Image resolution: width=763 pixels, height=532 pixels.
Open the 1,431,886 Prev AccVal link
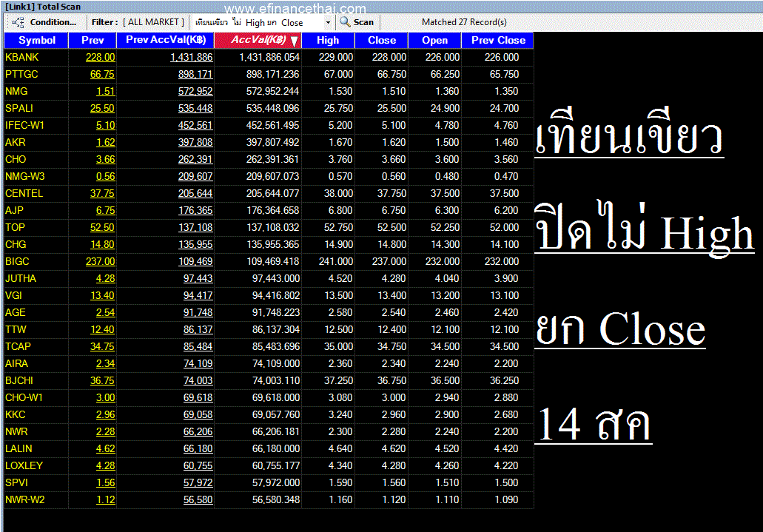pos(191,58)
